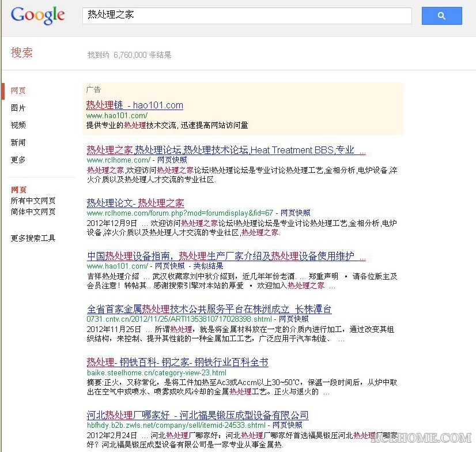Click the ad description 提供专业的热处理技术交流
The height and width of the screenshot is (452, 476).
coord(167,125)
